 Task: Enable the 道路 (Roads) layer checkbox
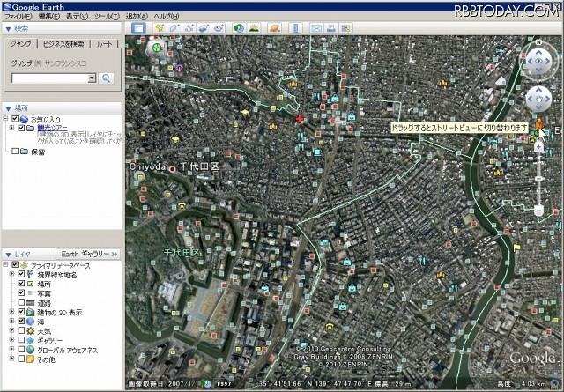[x=22, y=303]
